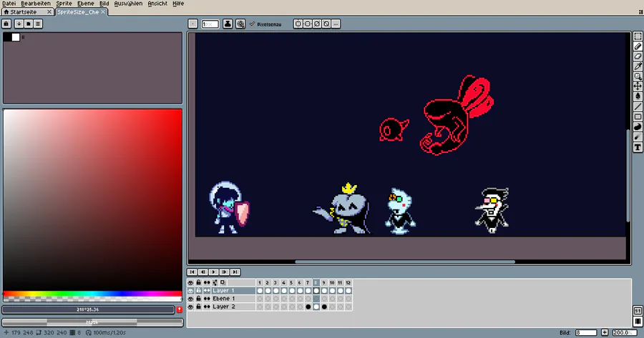Viewport: 644px width, 338px height.
Task: Click the 1:1 preview button
Action: 638,311
